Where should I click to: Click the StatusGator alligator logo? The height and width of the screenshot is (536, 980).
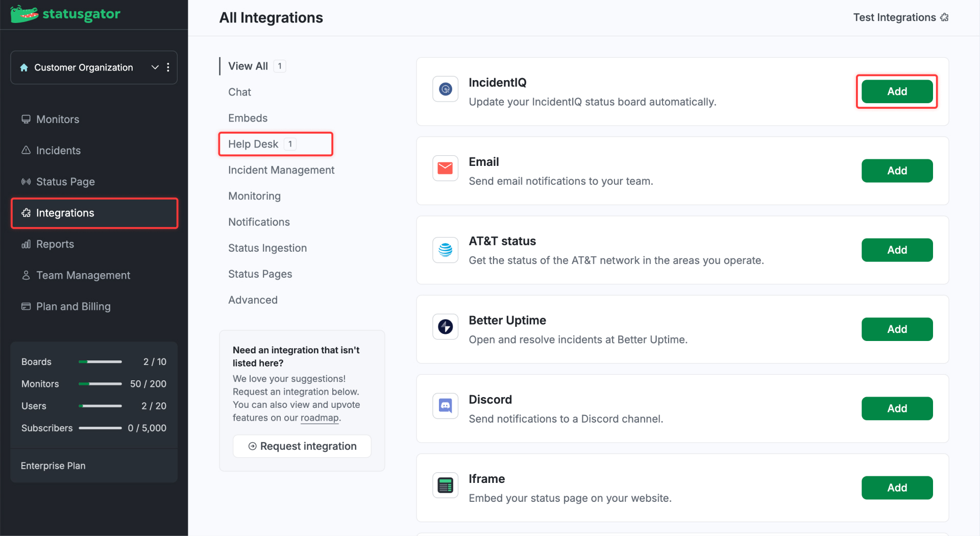tap(24, 14)
